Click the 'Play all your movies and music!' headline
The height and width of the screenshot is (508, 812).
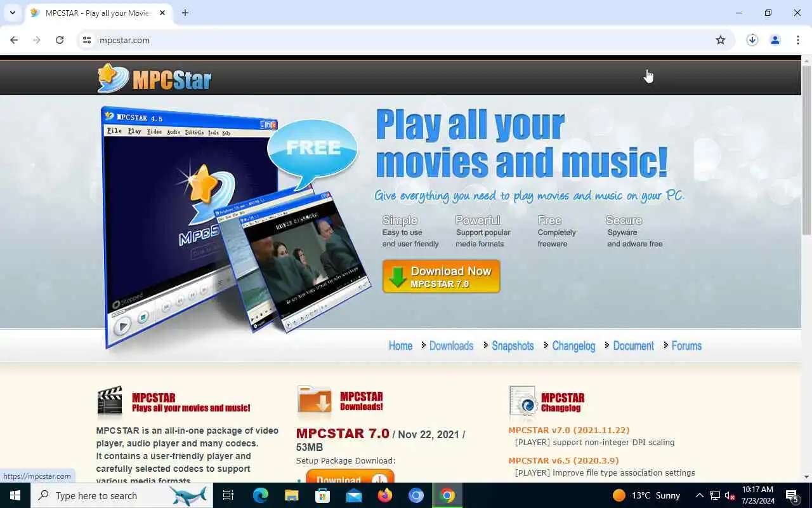(521, 144)
